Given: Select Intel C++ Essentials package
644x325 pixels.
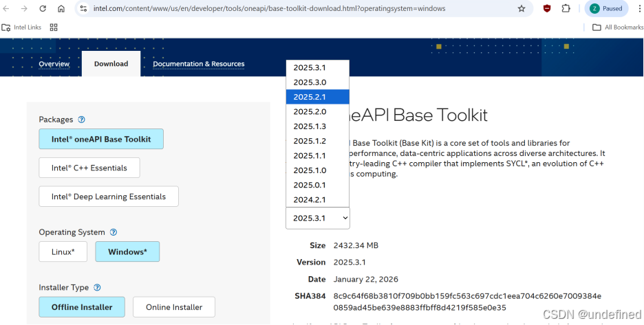Looking at the screenshot, I should click(89, 168).
